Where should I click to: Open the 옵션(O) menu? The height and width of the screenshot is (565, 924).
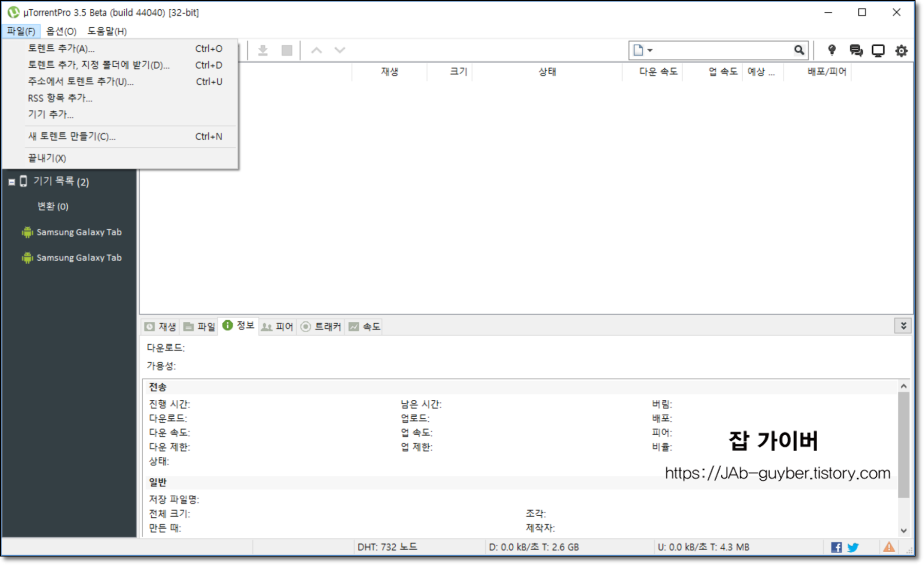click(61, 31)
